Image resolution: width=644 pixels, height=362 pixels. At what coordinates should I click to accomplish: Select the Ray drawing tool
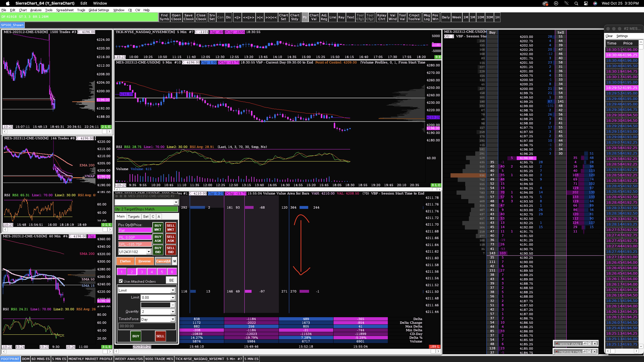[x=341, y=17]
